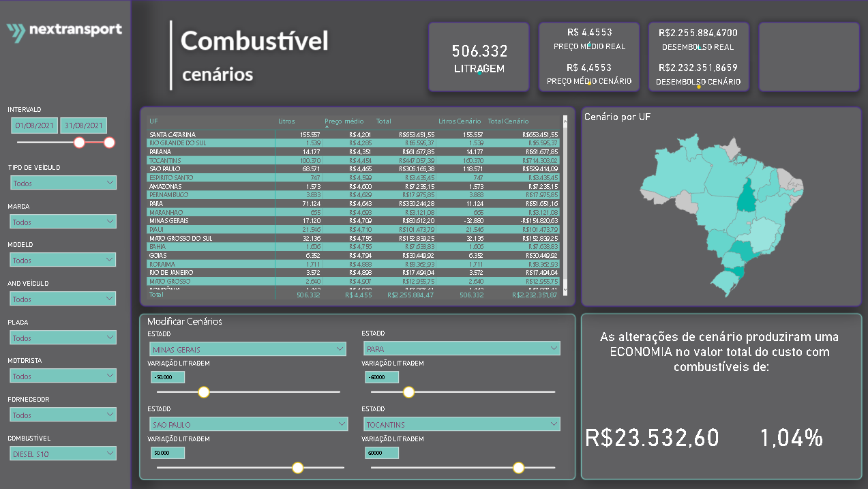Click the start date field 01/08/2021
Viewport: 868px width, 489px height.
click(34, 125)
